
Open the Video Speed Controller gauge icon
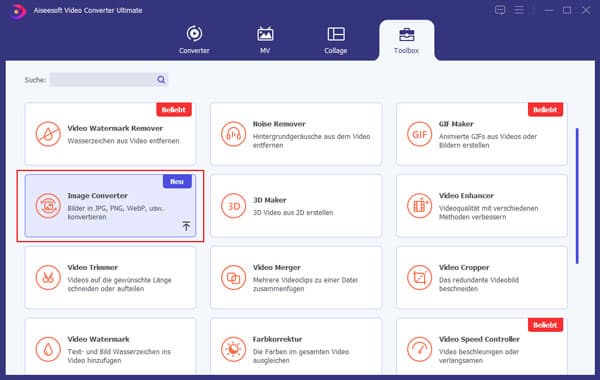[419, 349]
